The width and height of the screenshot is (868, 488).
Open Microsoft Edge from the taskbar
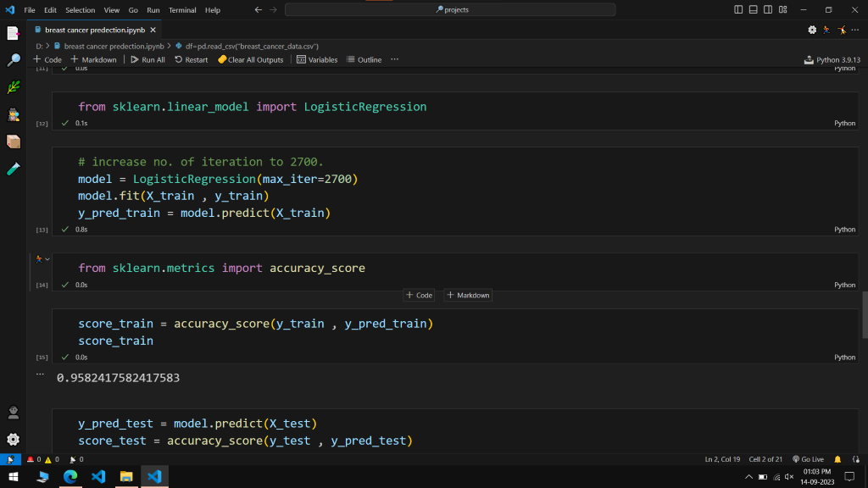tap(70, 476)
